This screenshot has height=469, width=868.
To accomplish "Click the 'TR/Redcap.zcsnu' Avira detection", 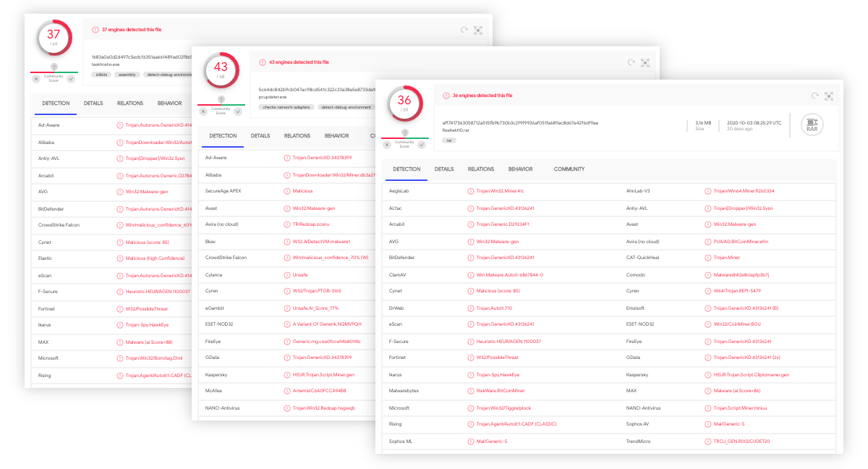I will point(310,224).
